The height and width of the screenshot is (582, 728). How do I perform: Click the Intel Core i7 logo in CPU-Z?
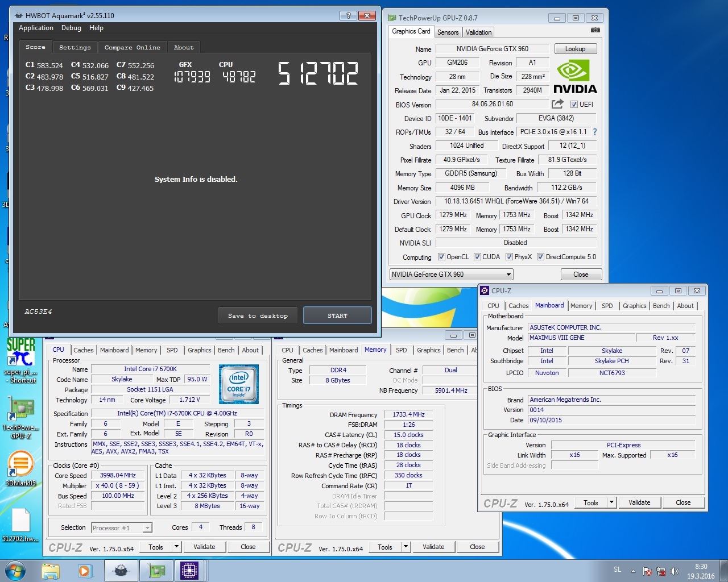239,384
